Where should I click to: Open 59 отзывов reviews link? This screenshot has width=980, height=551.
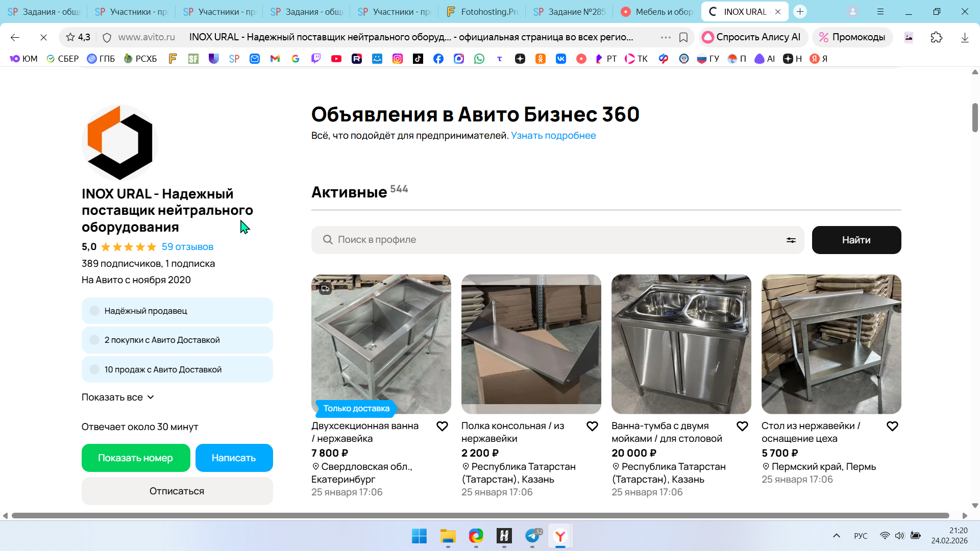coord(187,247)
